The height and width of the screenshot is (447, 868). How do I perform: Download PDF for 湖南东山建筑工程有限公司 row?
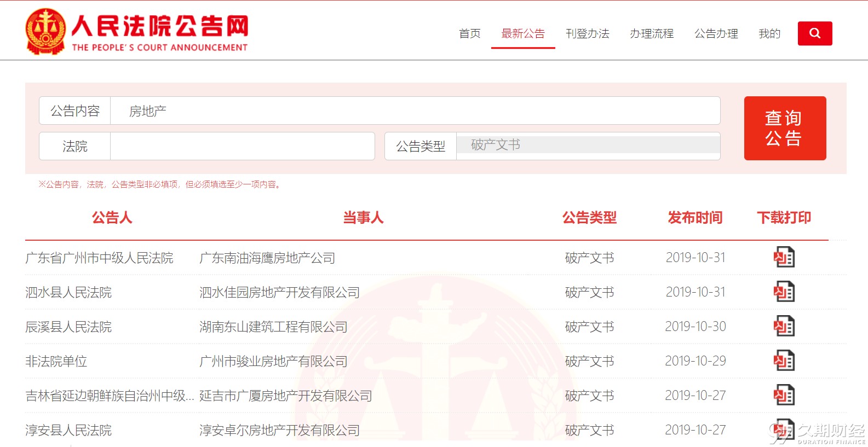tap(784, 326)
